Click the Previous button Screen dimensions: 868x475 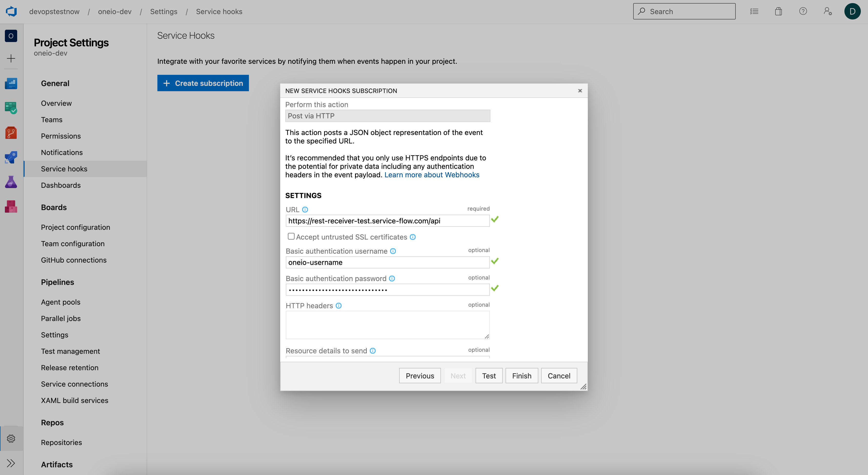point(420,376)
